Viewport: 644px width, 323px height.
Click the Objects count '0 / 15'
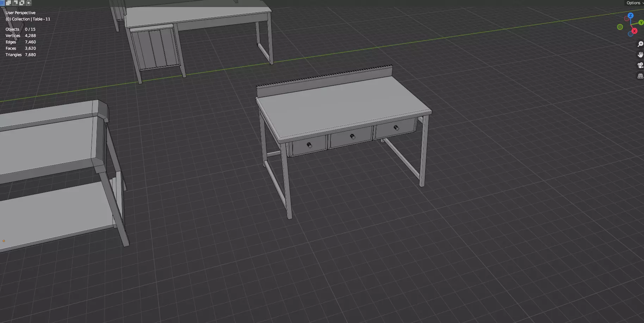click(x=30, y=29)
